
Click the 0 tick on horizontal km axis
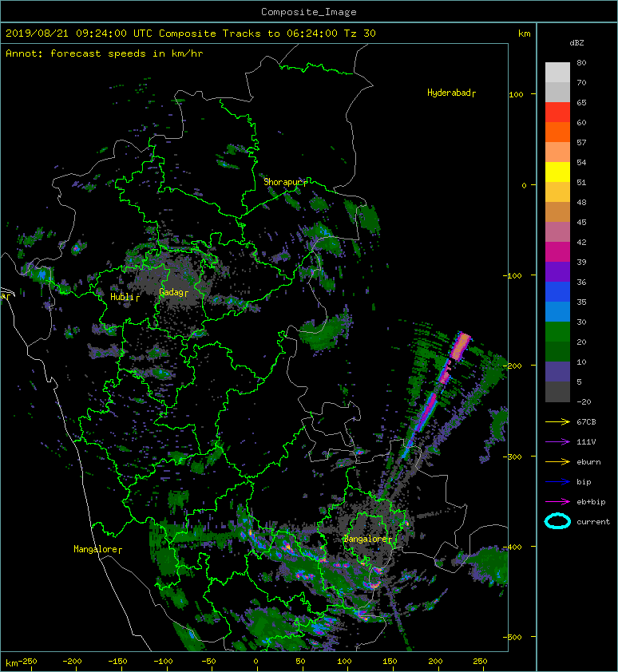point(256,662)
